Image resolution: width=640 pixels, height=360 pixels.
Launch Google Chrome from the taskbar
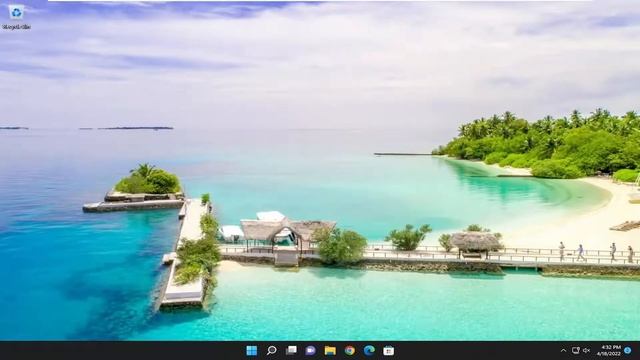[x=350, y=351]
